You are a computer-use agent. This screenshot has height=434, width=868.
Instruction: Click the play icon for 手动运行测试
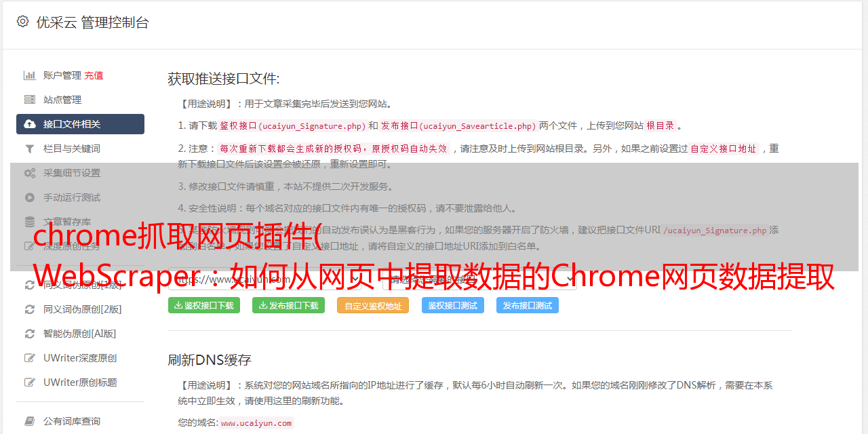[x=30, y=197]
